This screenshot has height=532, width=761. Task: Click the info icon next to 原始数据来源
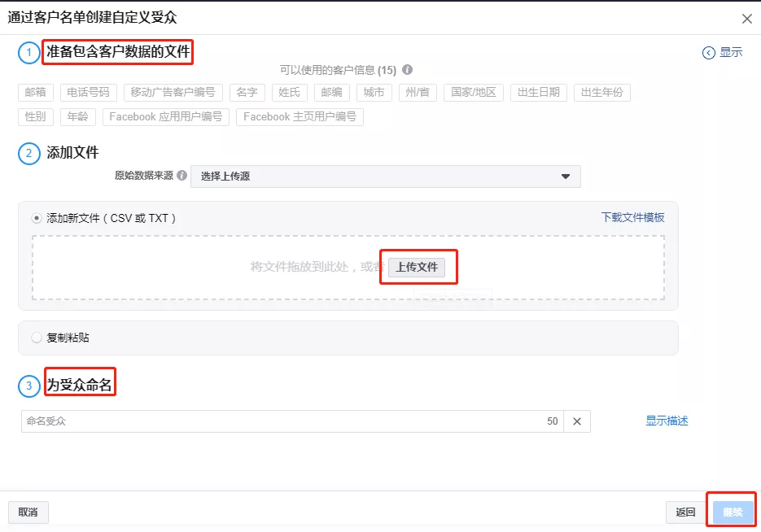(181, 176)
